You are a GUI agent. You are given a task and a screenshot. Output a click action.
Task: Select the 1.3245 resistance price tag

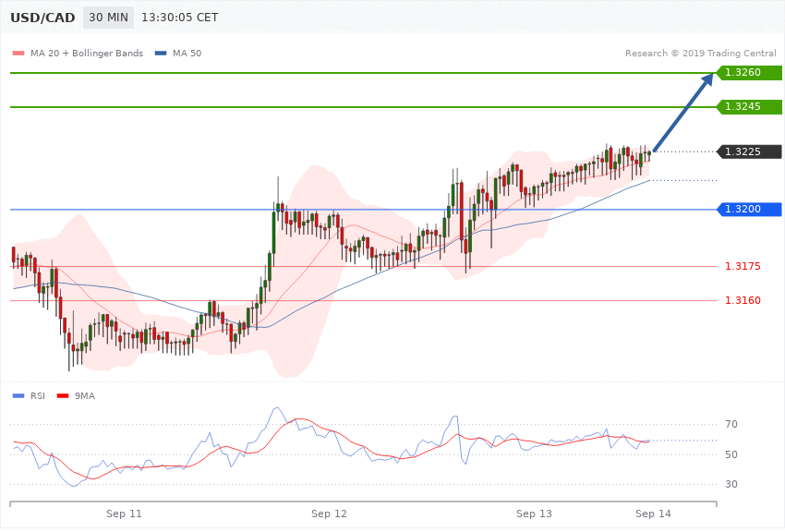[x=750, y=106]
